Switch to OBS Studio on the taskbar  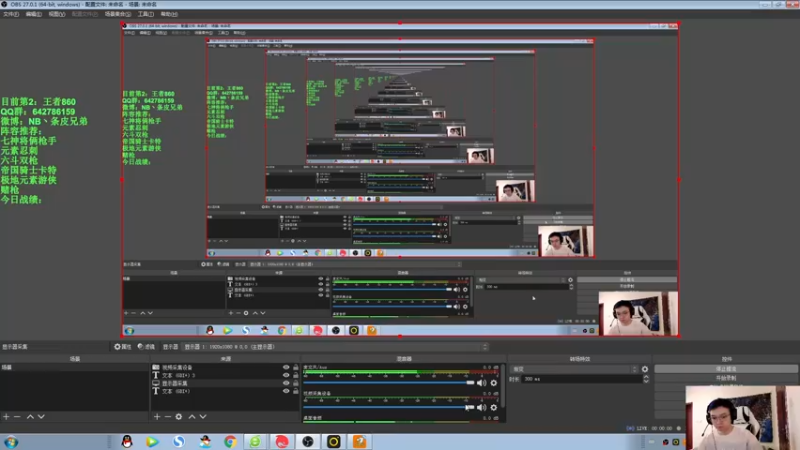tap(308, 441)
